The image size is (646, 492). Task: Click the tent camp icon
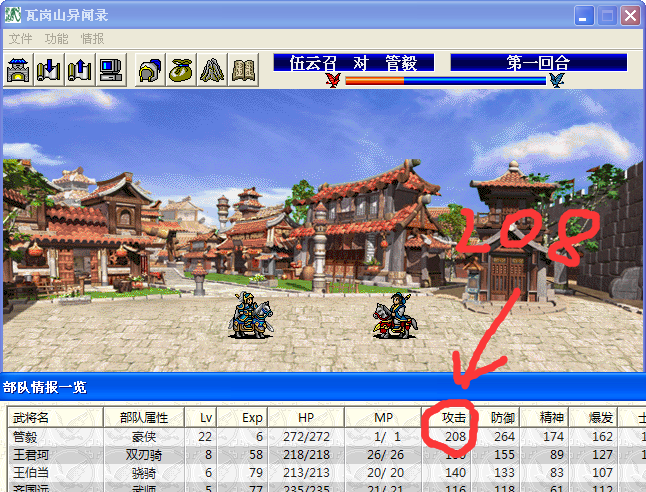click(x=212, y=70)
